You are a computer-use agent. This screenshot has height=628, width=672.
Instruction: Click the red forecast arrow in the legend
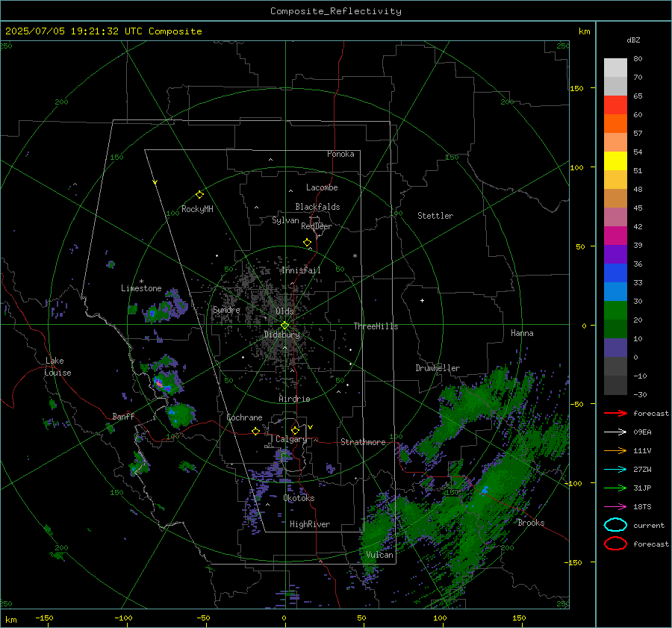615,413
